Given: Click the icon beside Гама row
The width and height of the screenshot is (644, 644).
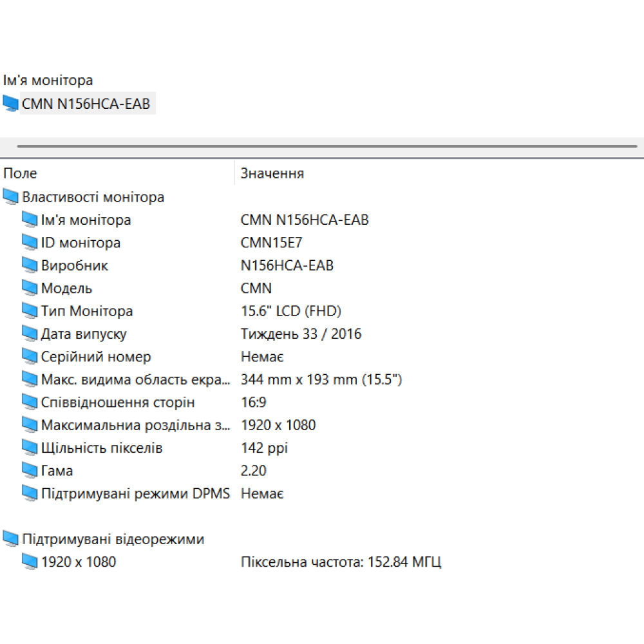Looking at the screenshot, I should coord(30,471).
